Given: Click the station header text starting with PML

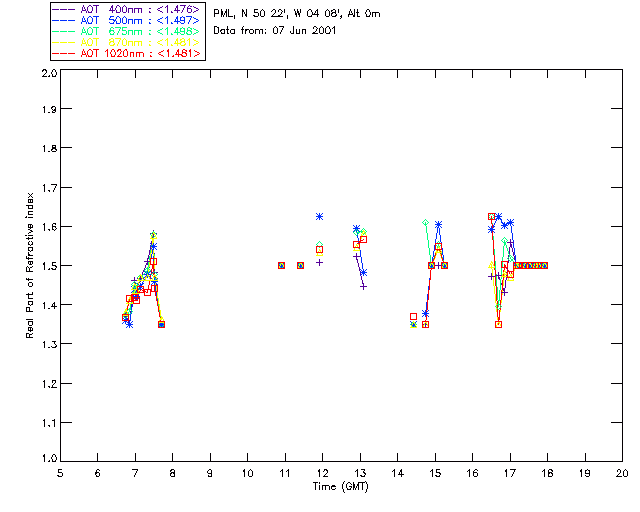Looking at the screenshot, I should (297, 14).
